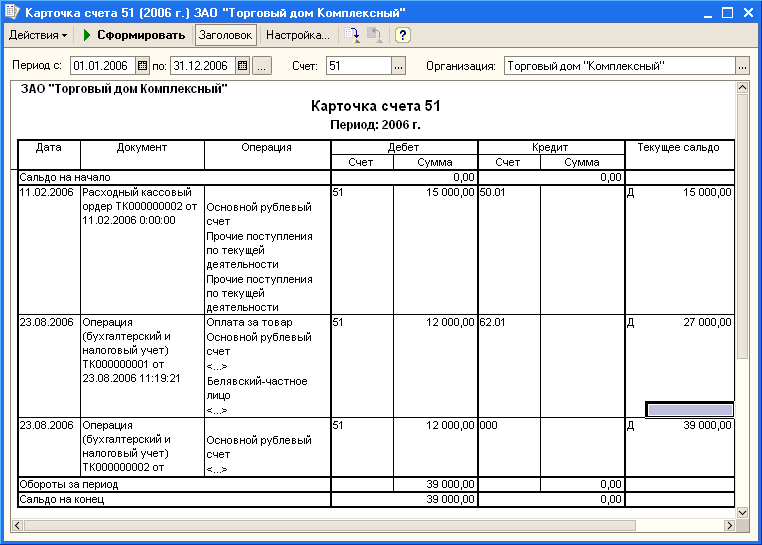This screenshot has width=762, height=545.
Task: Click the vertical scrollbar down arrow
Action: pyautogui.click(x=743, y=512)
